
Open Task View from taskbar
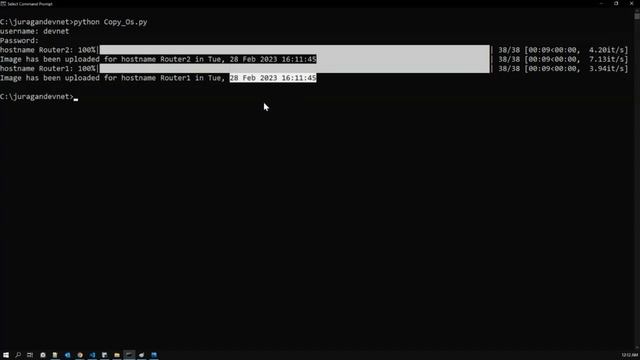[x=30, y=355]
